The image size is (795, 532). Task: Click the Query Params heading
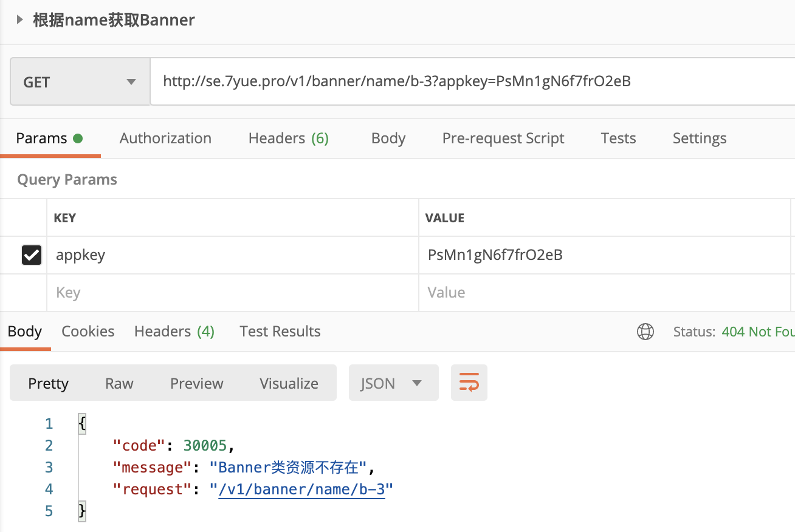coord(67,180)
